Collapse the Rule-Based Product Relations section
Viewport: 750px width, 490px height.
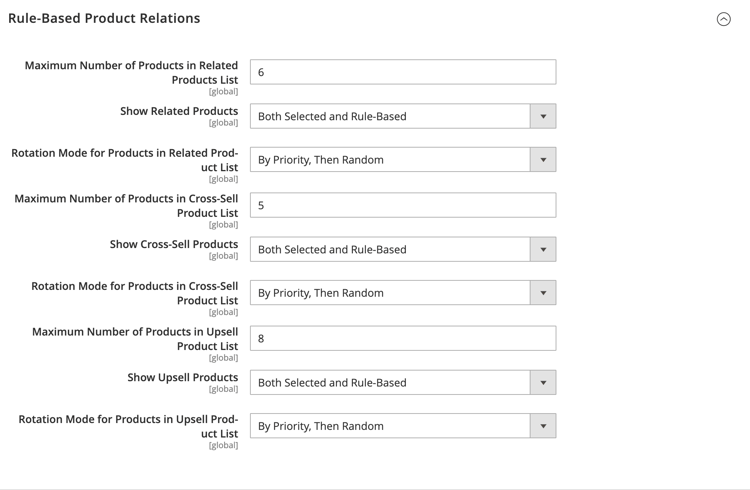pos(723,19)
